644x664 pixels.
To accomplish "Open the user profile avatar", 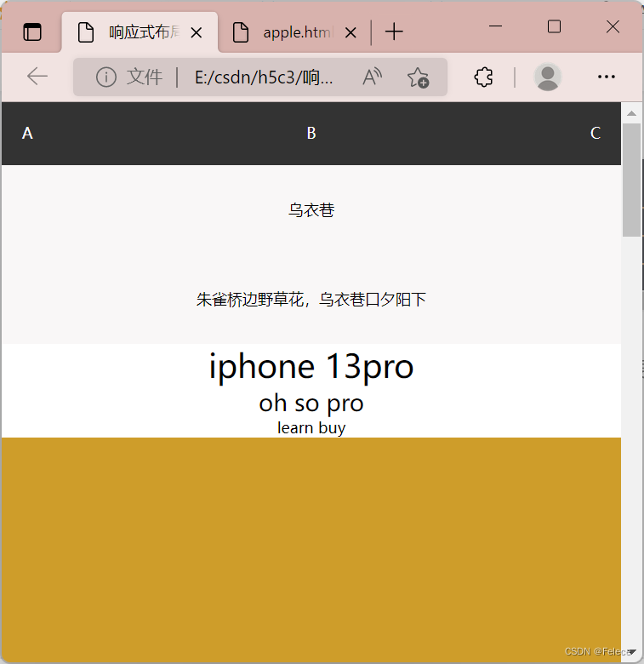I will point(548,77).
